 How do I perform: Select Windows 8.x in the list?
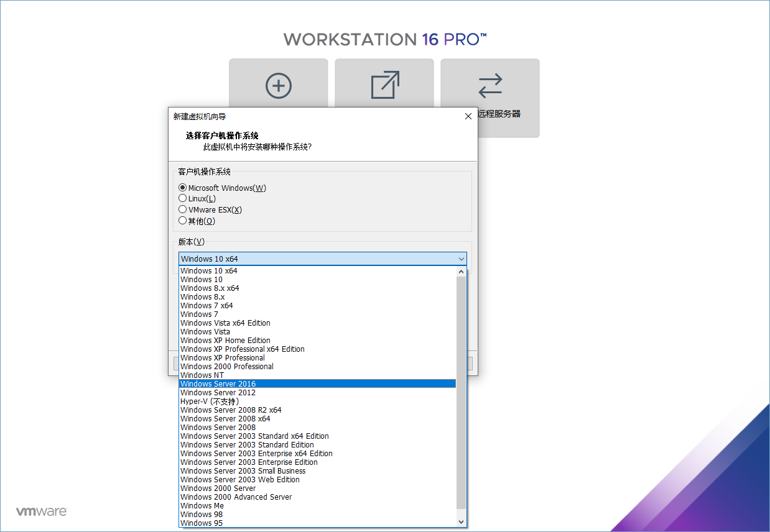[317, 297]
